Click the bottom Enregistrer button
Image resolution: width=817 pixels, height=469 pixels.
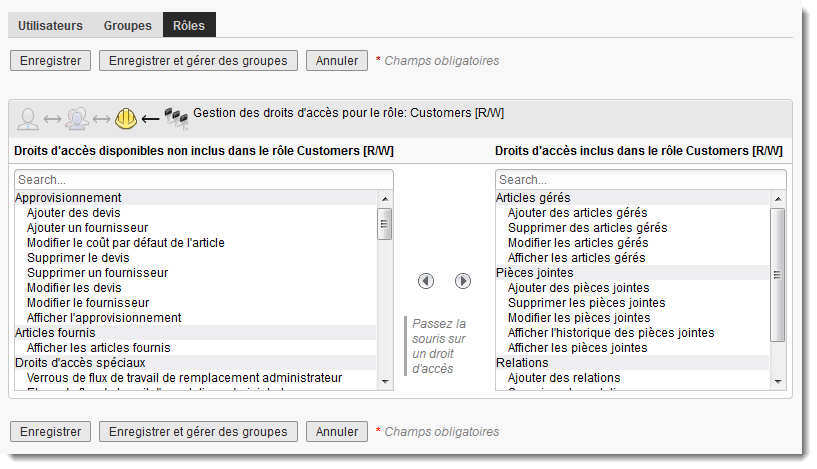coord(51,431)
